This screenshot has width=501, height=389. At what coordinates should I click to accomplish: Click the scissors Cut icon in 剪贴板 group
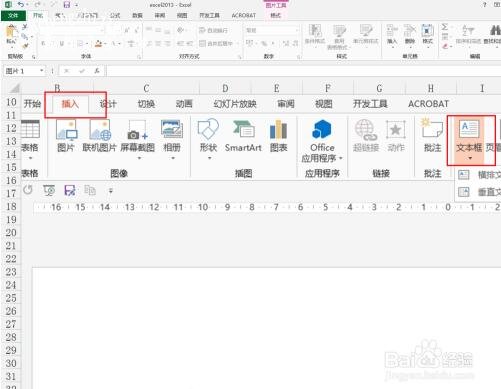[25, 27]
